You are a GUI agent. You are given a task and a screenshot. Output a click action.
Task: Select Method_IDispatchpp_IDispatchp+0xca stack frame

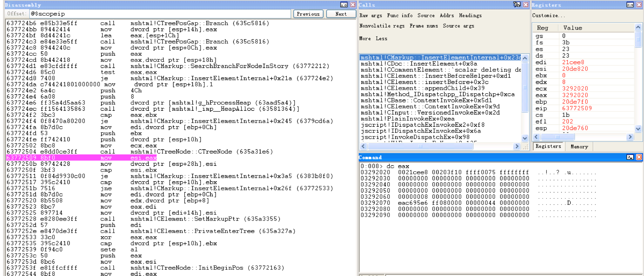click(441, 94)
